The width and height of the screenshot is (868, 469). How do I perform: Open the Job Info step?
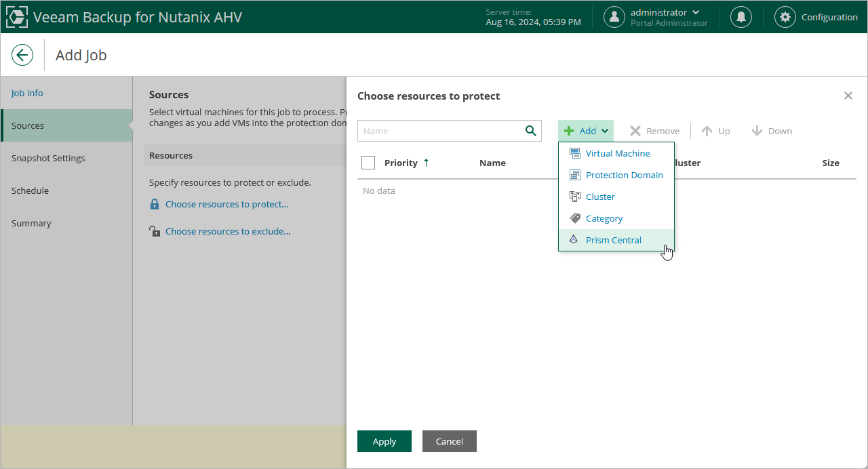pos(66,93)
